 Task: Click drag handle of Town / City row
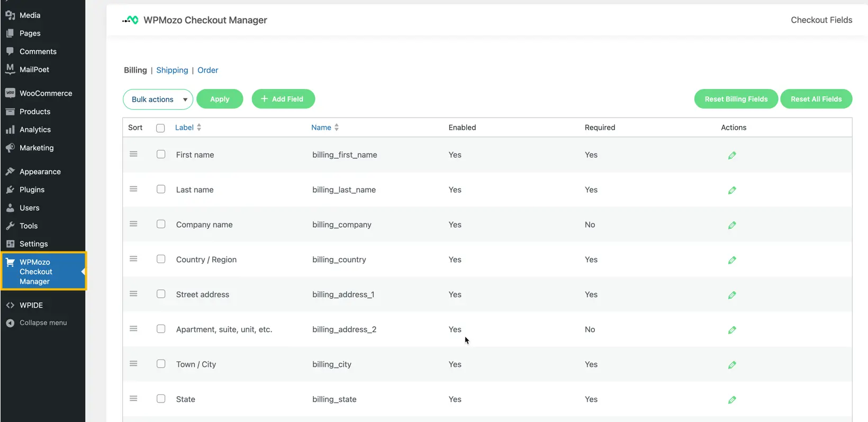133,364
